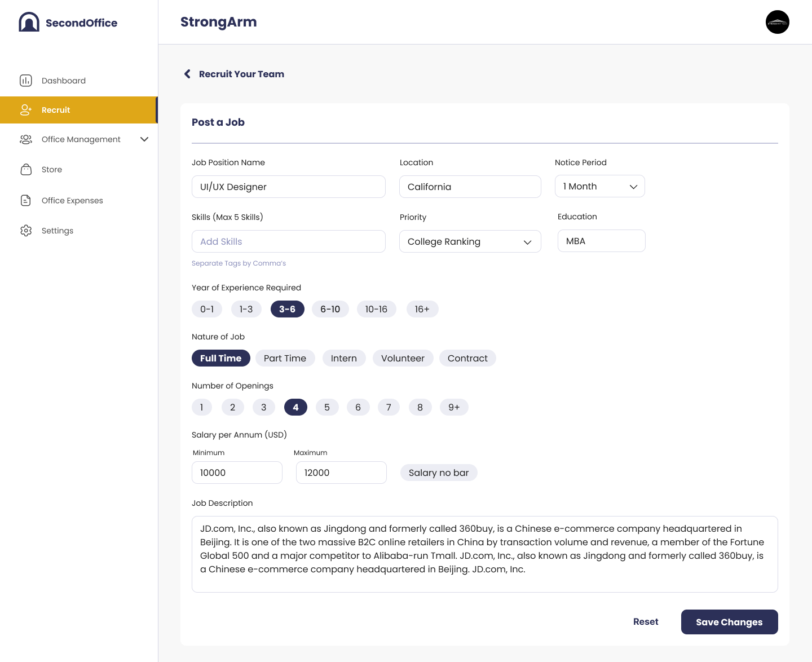
Task: Set number of openings to 9+
Action: pos(454,407)
